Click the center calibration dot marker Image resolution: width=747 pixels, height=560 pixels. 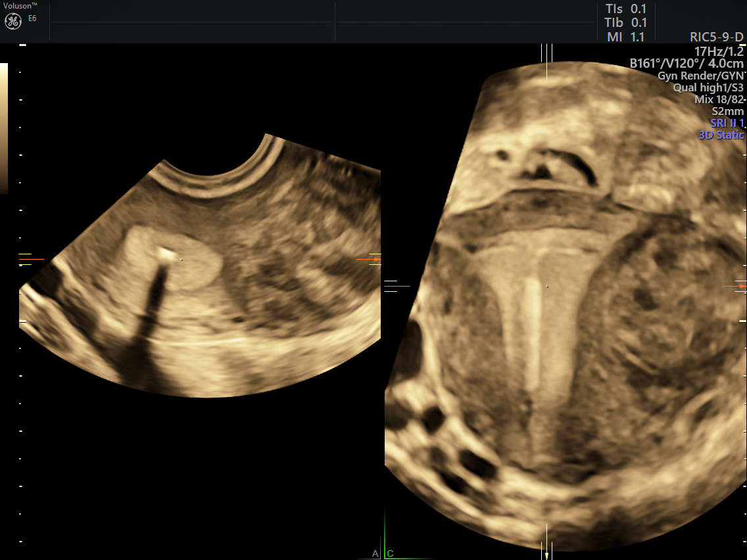click(546, 287)
